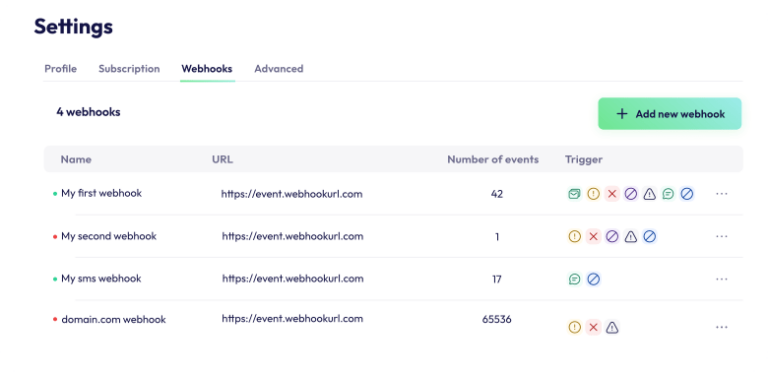The height and width of the screenshot is (372, 768).
Task: Open the three-dot menu for My first webhook
Action: [x=721, y=193]
